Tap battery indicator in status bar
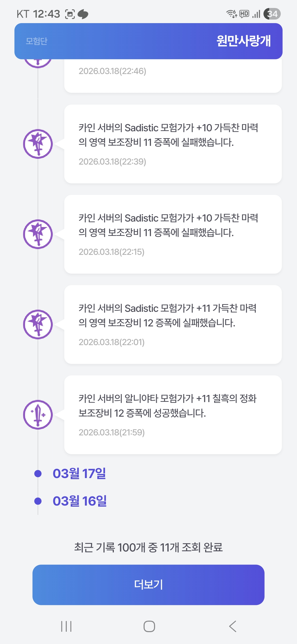 pyautogui.click(x=272, y=14)
